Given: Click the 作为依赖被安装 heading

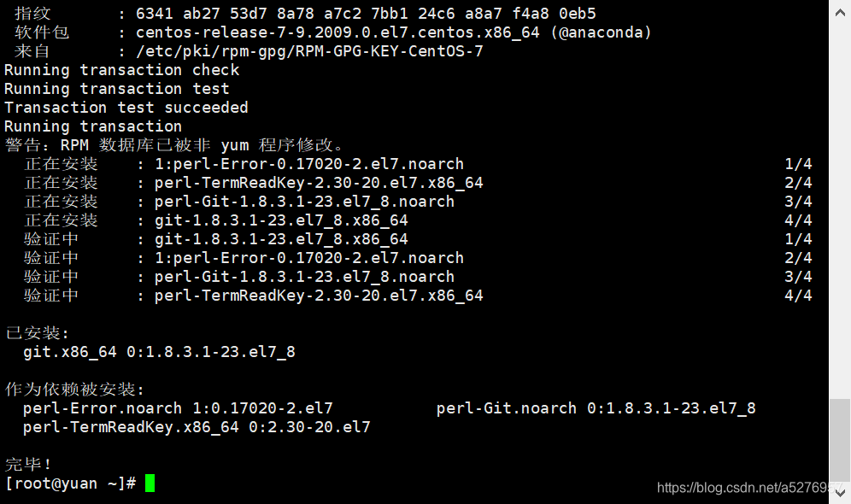Looking at the screenshot, I should 74,390.
